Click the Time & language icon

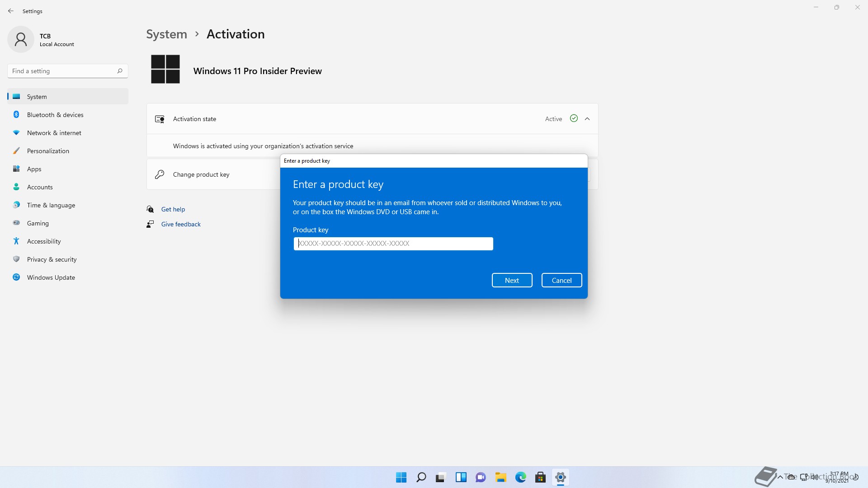point(16,205)
